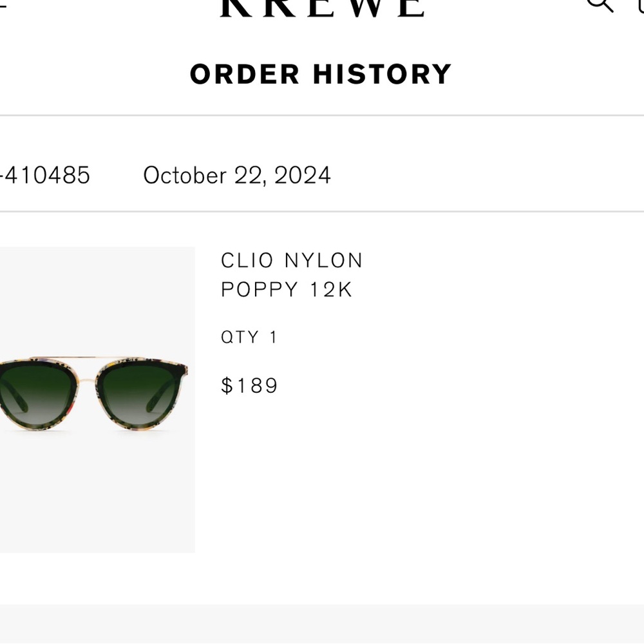Select the Order History heading
This screenshot has width=644, height=644.
tap(321, 75)
